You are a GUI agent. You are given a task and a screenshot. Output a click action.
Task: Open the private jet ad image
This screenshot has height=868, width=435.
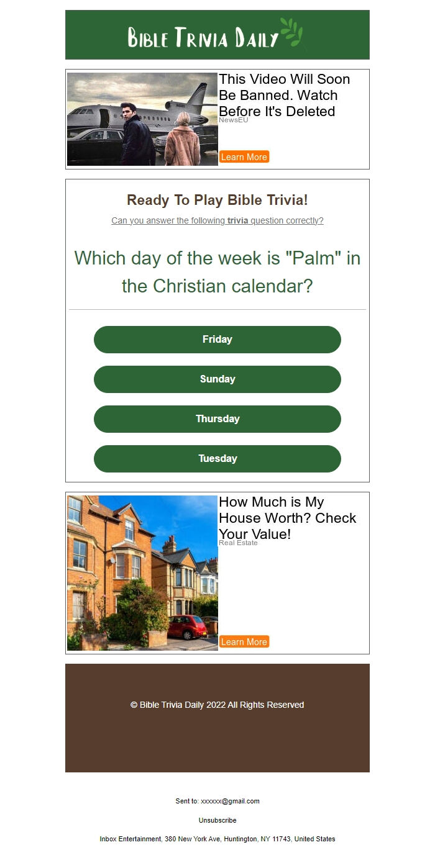pyautogui.click(x=142, y=119)
